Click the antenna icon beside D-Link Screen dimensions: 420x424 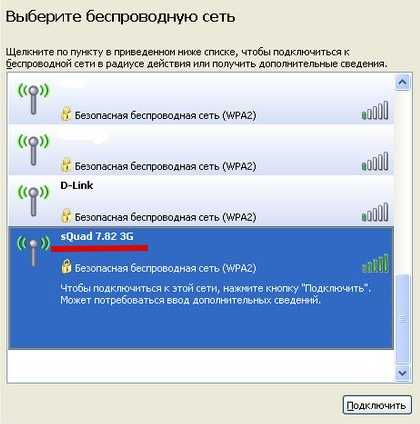click(33, 201)
